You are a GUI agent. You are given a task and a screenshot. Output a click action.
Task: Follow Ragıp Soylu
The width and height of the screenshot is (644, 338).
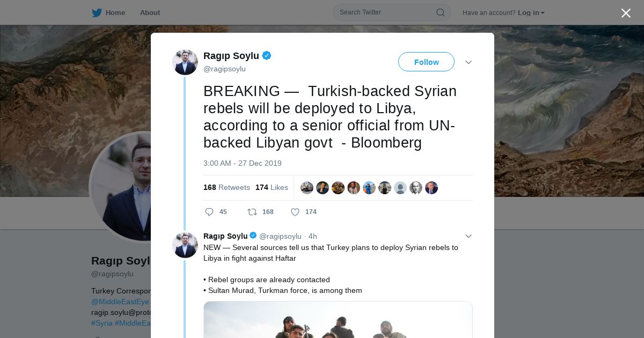point(426,62)
